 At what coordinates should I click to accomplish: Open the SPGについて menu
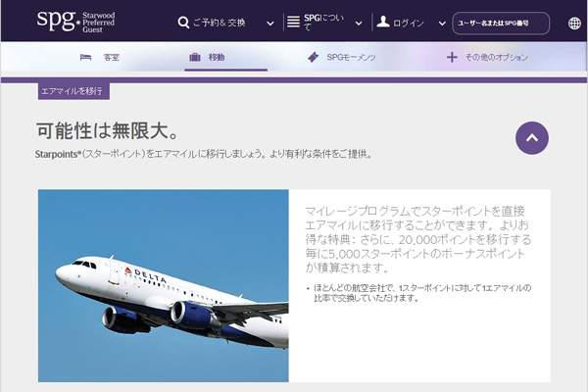pos(323,23)
